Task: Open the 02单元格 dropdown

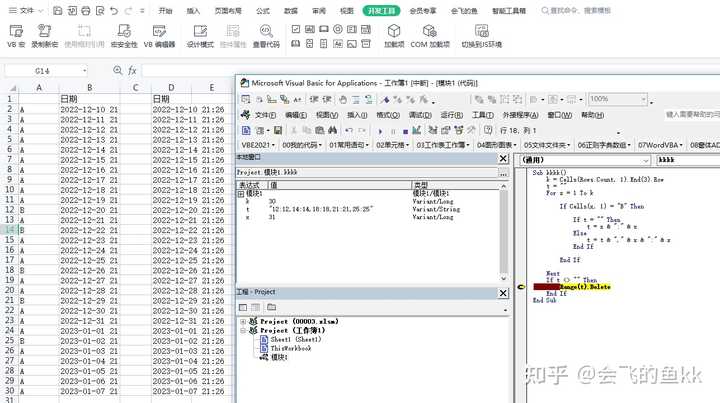Action: tap(393, 145)
